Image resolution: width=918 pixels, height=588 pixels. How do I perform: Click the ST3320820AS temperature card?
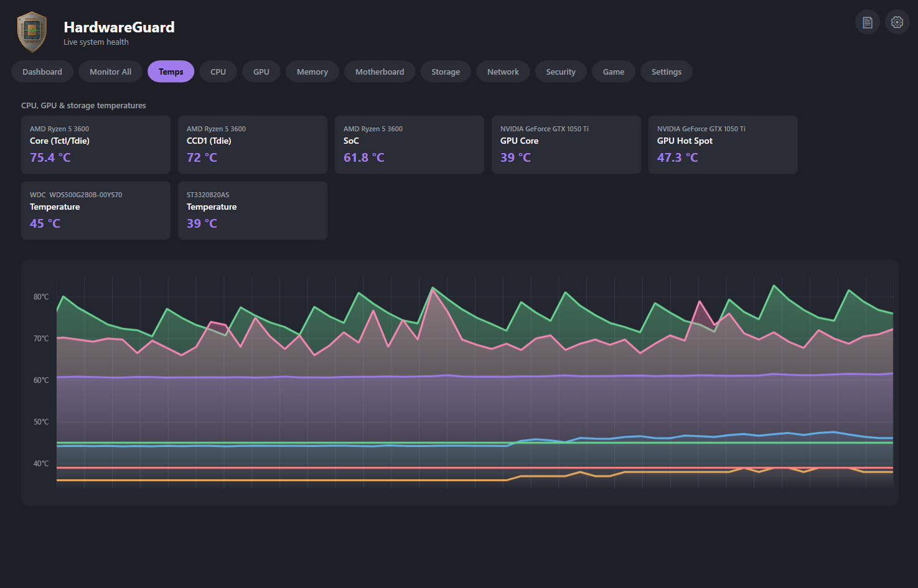tap(253, 210)
